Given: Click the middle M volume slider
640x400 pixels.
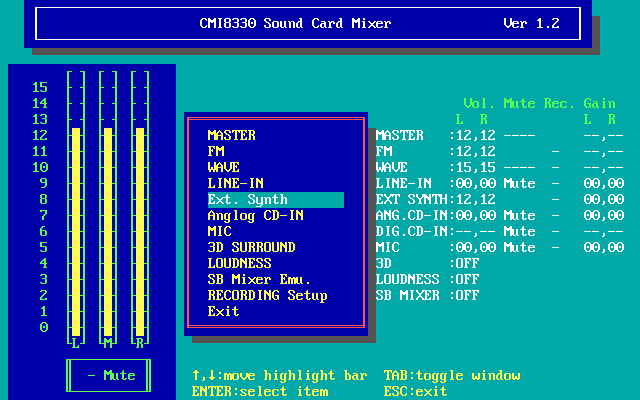Looking at the screenshot, I should pyautogui.click(x=107, y=230).
